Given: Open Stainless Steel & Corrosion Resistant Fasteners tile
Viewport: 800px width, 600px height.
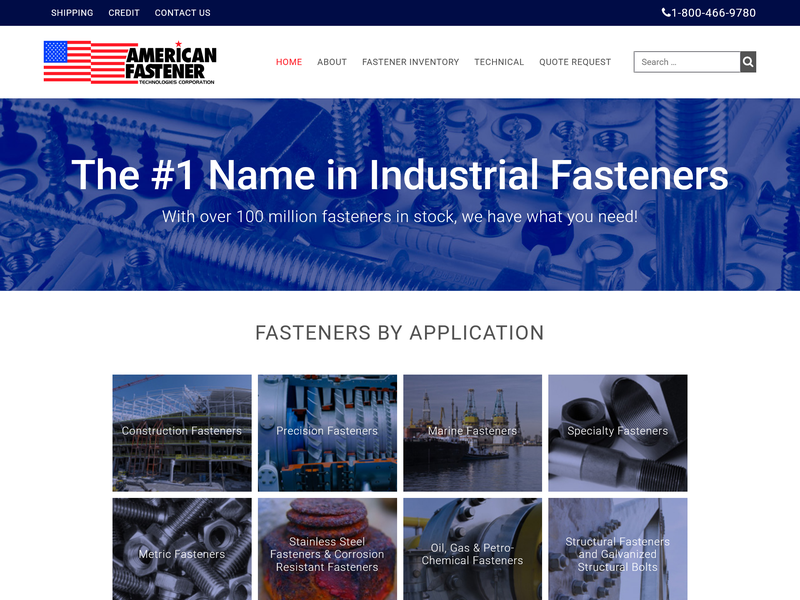Looking at the screenshot, I should coord(327,549).
